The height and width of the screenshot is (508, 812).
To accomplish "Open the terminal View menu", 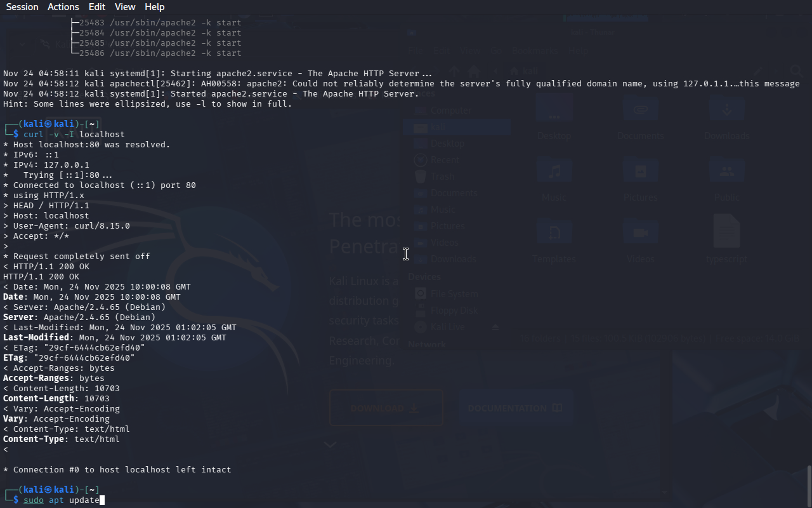I will (125, 7).
